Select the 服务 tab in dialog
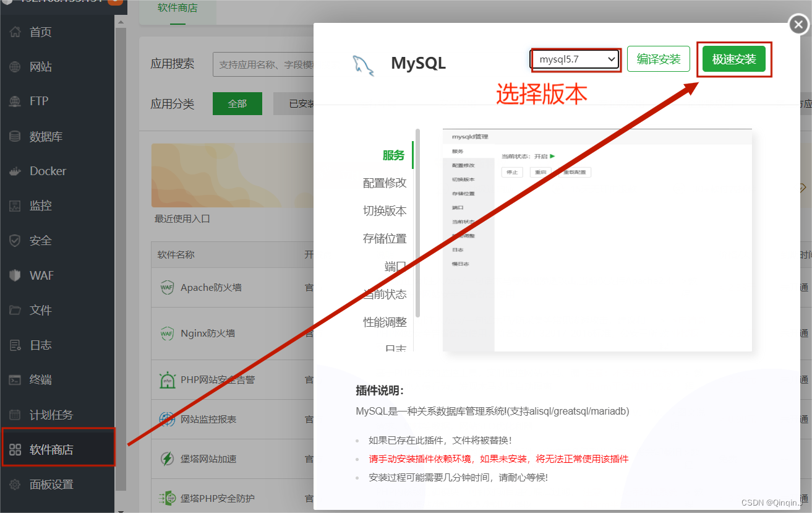812x513 pixels. pos(393,155)
